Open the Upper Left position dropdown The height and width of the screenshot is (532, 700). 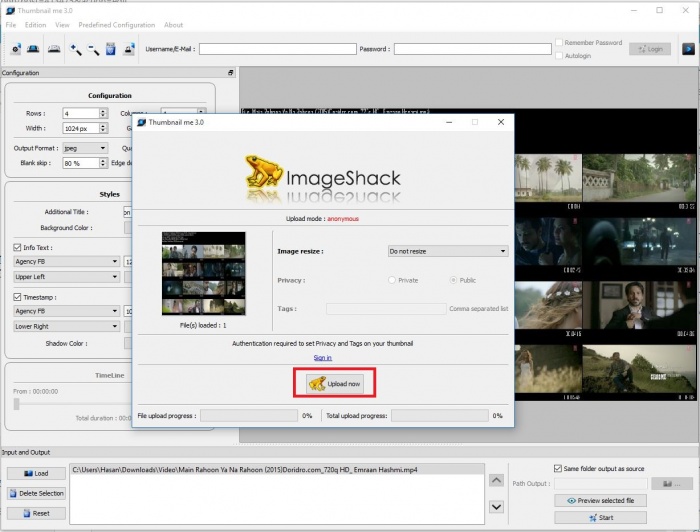tap(65, 276)
